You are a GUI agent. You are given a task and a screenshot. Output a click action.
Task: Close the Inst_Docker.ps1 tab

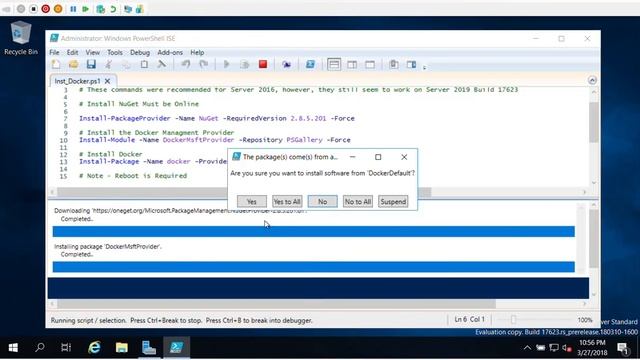pos(107,81)
